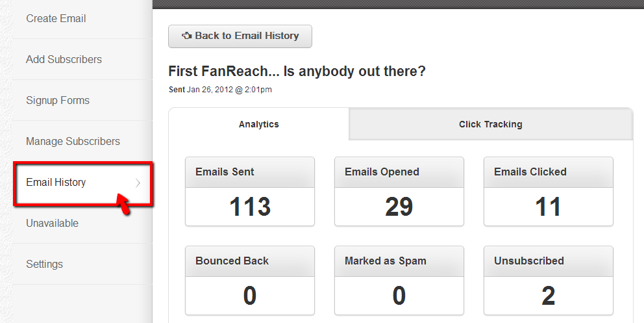
Task: Click the Unavailable sidebar item
Action: coord(52,224)
